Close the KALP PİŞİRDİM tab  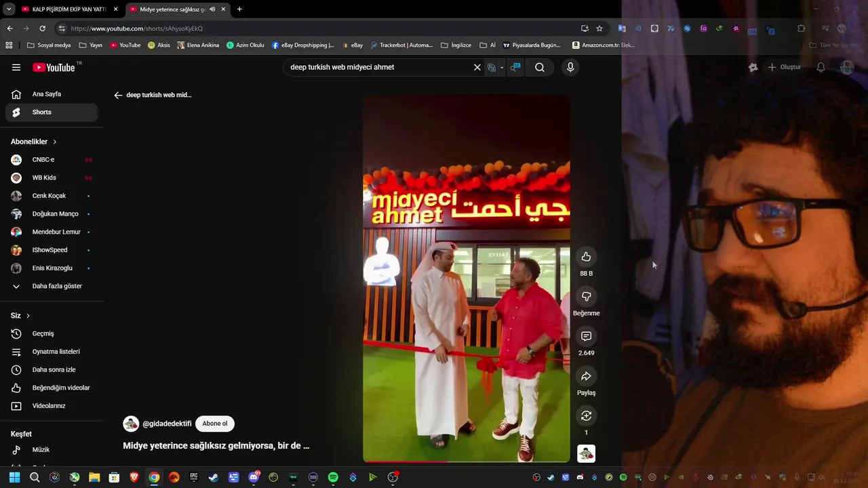[x=116, y=9]
